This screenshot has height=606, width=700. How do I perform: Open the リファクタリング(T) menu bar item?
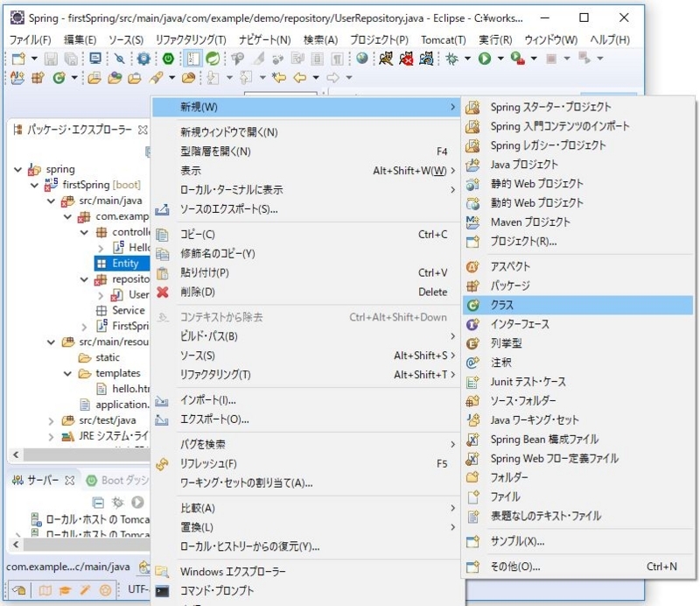click(191, 39)
